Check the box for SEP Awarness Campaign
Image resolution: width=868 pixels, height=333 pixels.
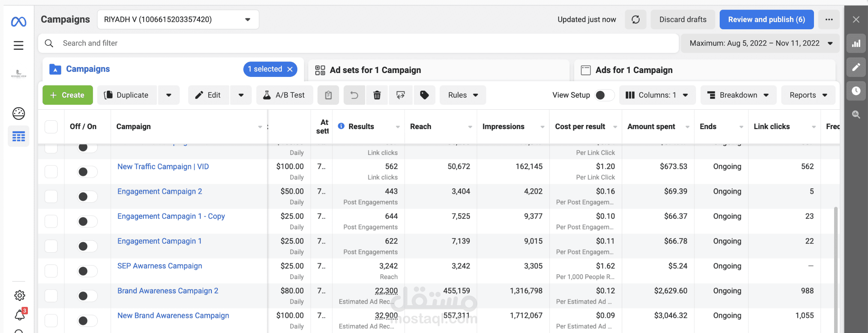[51, 271]
